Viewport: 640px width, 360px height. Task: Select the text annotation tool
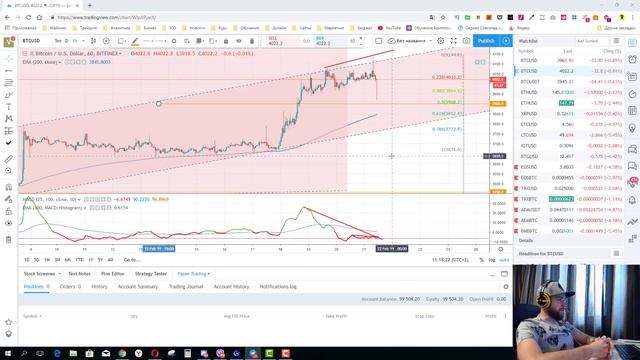pos(9,107)
